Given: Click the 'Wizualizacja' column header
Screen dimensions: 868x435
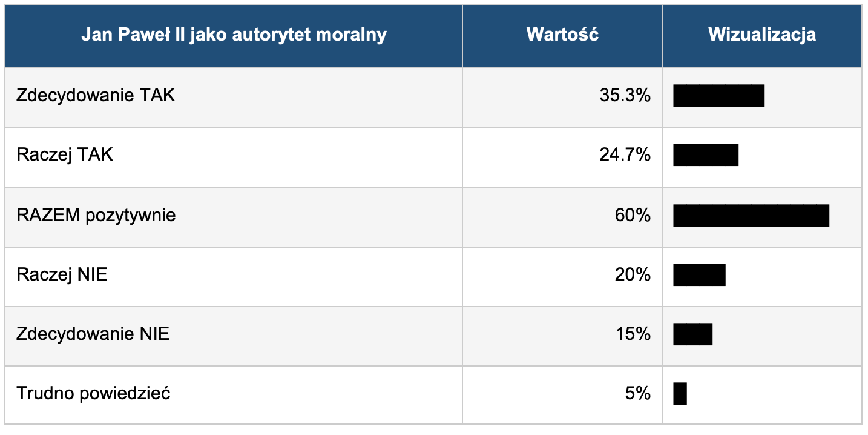Looking at the screenshot, I should [x=761, y=35].
